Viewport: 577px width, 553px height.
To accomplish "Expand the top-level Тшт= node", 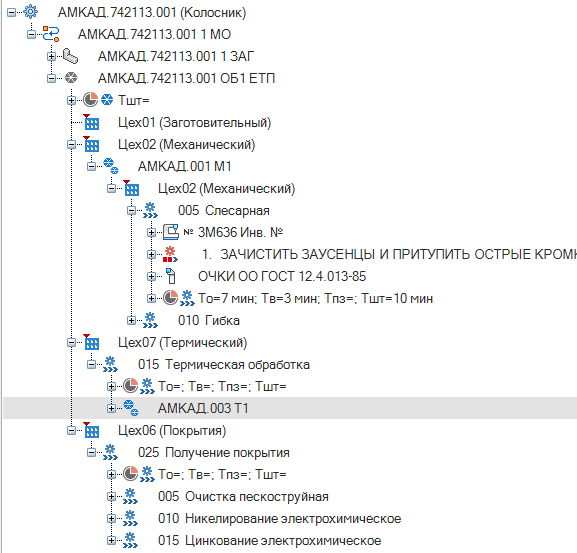I will tap(71, 100).
